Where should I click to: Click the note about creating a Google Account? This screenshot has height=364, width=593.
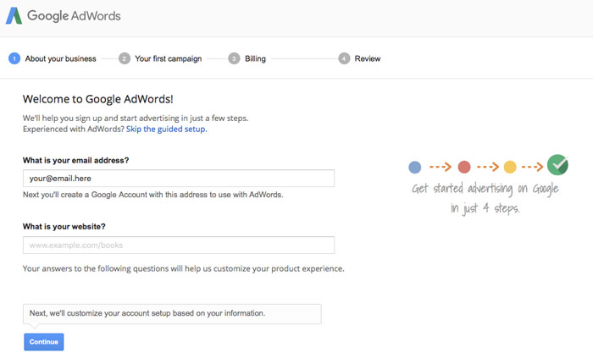point(152,195)
